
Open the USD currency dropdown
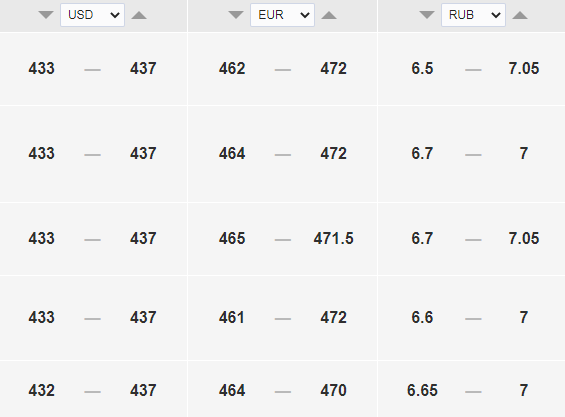click(x=93, y=15)
